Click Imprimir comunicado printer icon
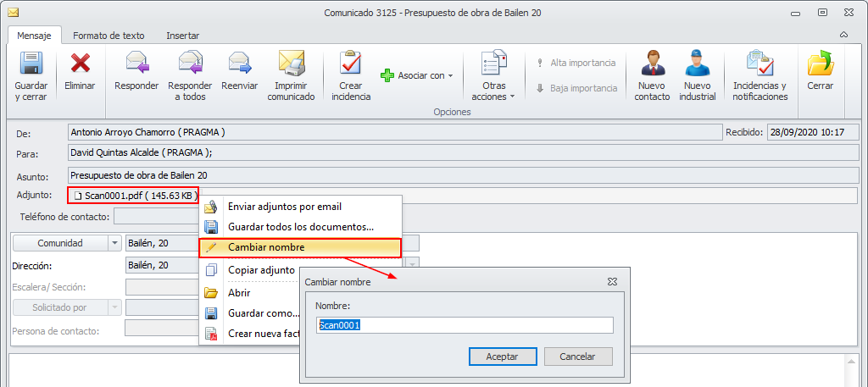 point(292,63)
